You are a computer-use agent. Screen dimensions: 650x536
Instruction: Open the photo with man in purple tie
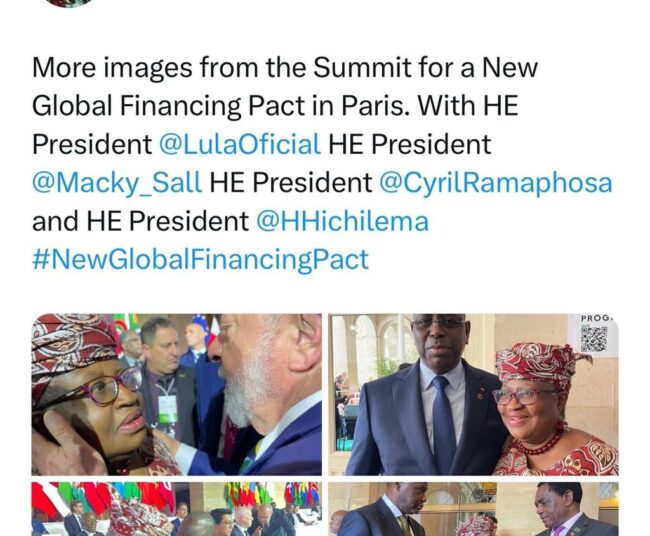click(473, 509)
